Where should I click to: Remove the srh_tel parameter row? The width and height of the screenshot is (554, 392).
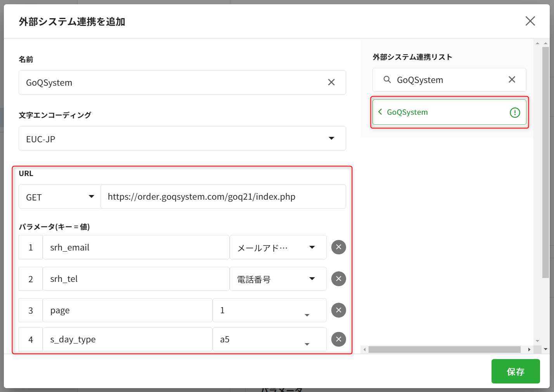pos(338,278)
